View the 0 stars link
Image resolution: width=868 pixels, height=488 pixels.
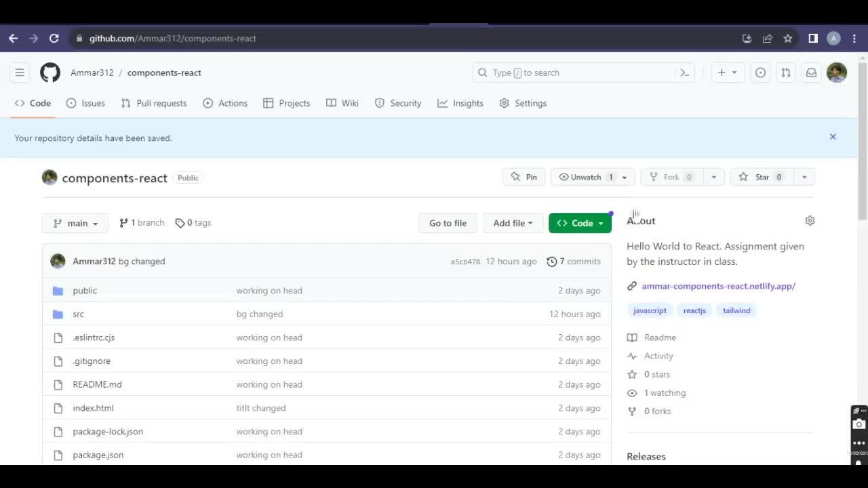649,374
